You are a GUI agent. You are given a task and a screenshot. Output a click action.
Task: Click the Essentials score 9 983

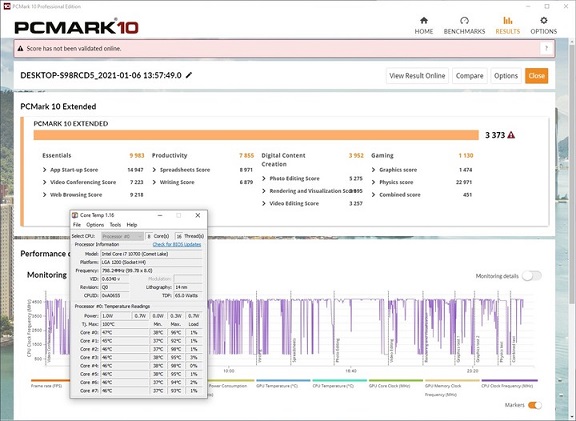[137, 155]
